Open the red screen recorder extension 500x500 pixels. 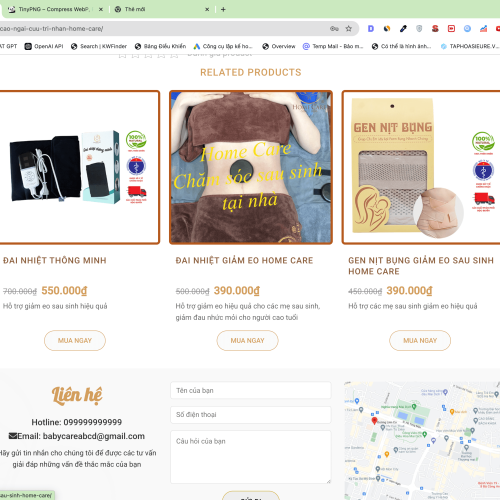point(451,29)
